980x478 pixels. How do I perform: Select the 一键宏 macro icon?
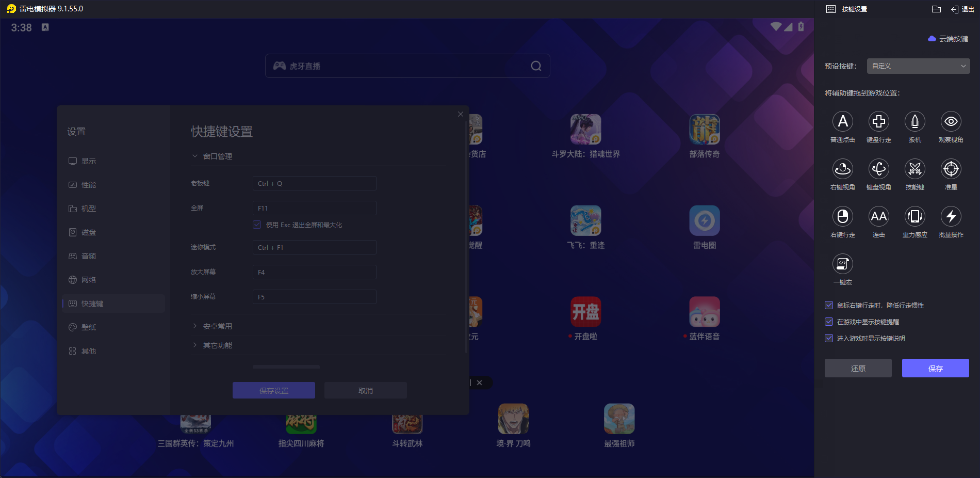pyautogui.click(x=843, y=264)
